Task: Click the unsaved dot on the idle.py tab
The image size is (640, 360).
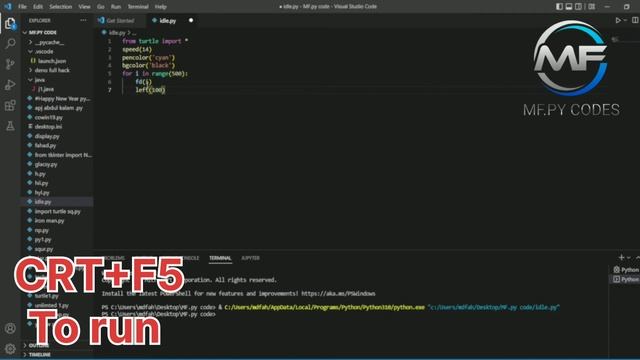Action: tap(191, 20)
